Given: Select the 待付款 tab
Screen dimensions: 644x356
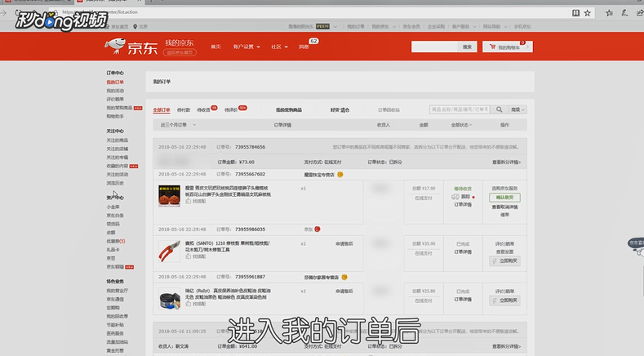Looking at the screenshot, I should click(184, 110).
